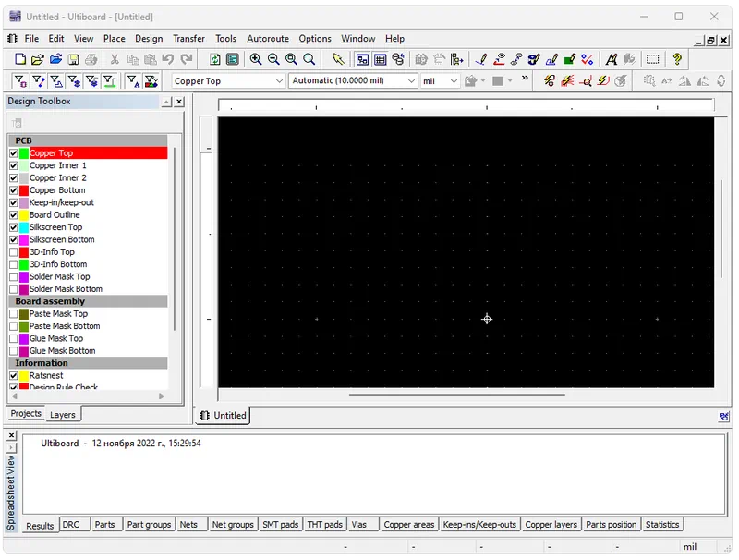Select the Place Text 'A' tool icon

pyautogui.click(x=612, y=59)
